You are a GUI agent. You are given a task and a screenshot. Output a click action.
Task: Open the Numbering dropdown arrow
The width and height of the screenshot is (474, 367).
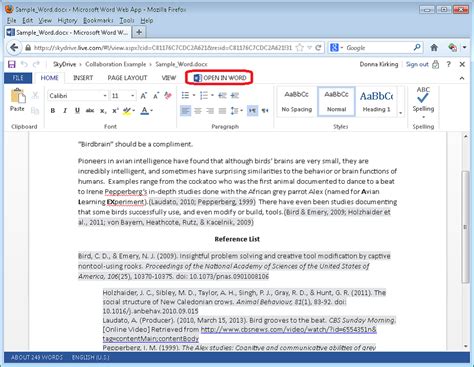click(x=212, y=96)
